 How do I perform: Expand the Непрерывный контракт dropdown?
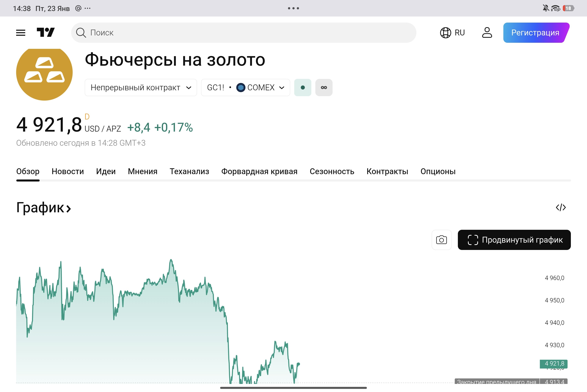(x=141, y=88)
